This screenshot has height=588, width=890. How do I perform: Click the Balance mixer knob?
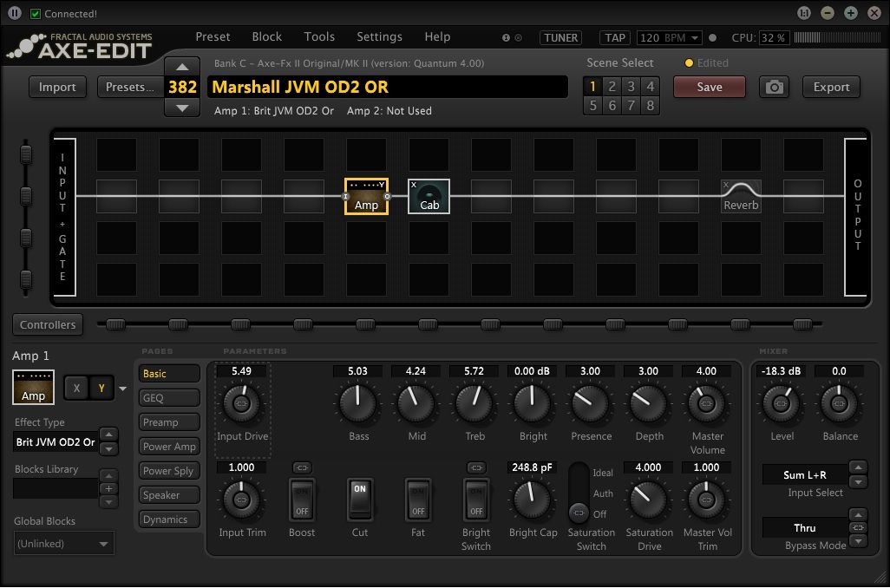[839, 403]
